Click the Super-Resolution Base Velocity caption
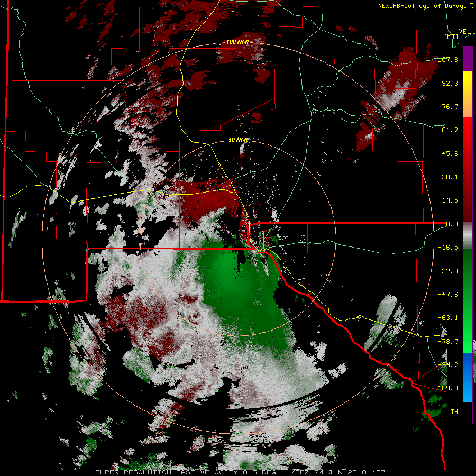Viewport: 476px width, 476px height. 240,472
